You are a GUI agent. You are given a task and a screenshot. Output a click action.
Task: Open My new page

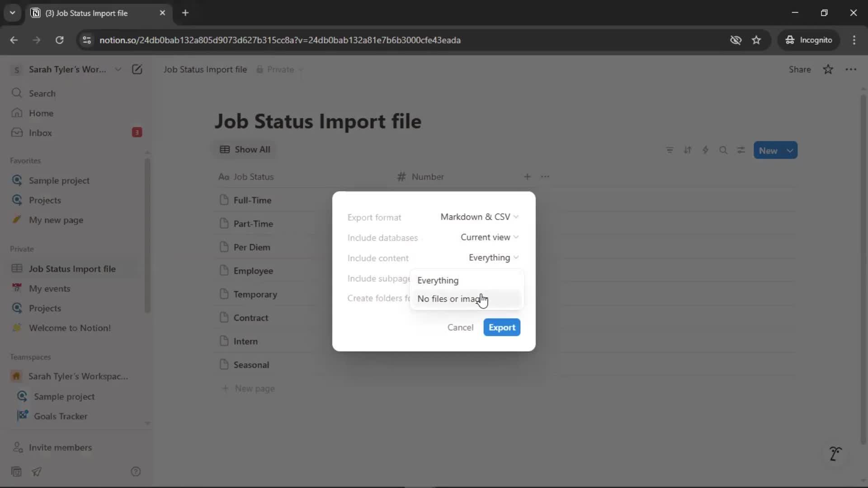coord(77,220)
